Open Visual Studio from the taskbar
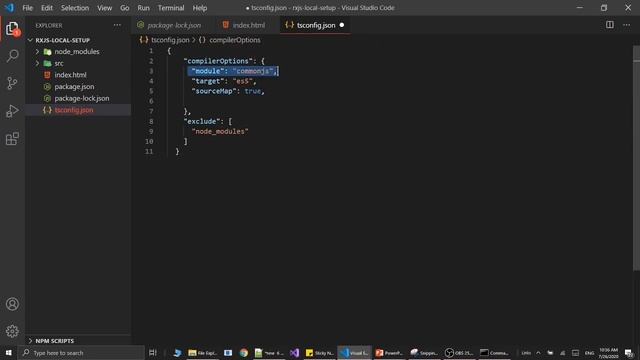The width and height of the screenshot is (640, 360). (x=294, y=353)
